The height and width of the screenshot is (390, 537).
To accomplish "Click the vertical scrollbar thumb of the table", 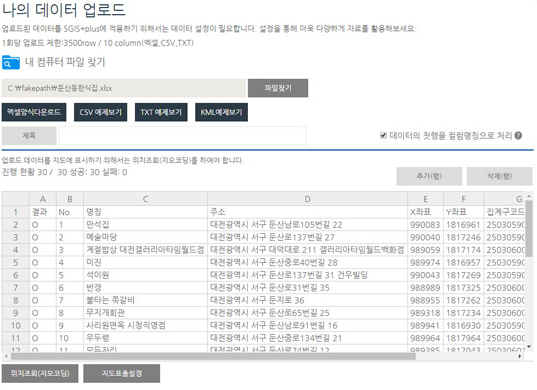I will (529, 228).
